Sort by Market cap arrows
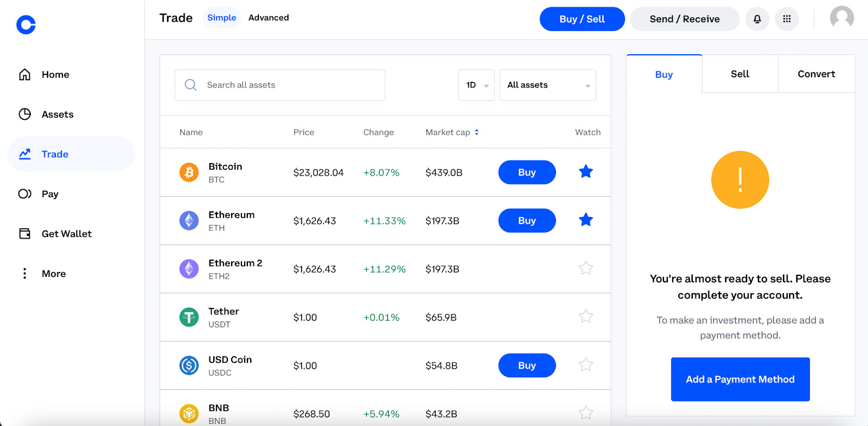This screenshot has height=426, width=868. [476, 132]
